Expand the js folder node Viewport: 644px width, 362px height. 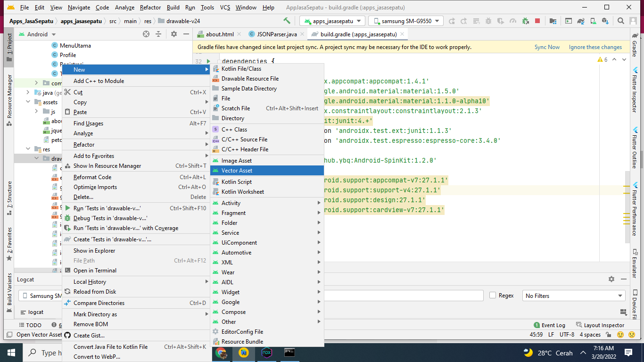pos(36,112)
